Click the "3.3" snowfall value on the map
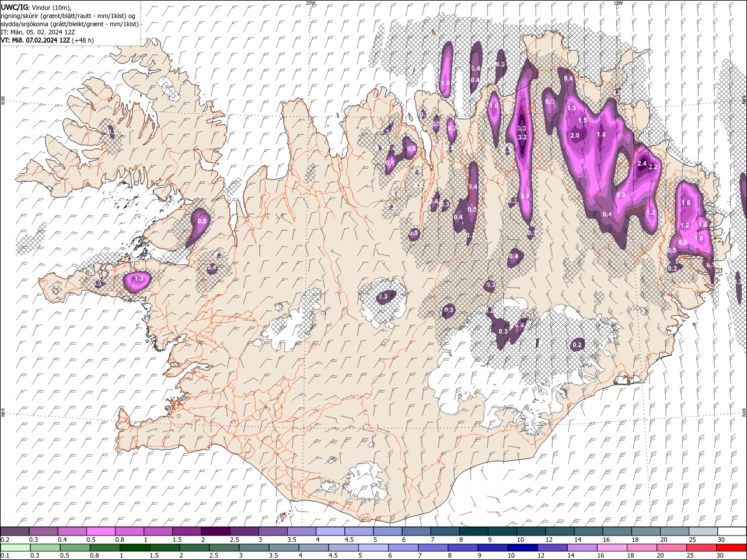The height and width of the screenshot is (560, 747). tap(522, 129)
